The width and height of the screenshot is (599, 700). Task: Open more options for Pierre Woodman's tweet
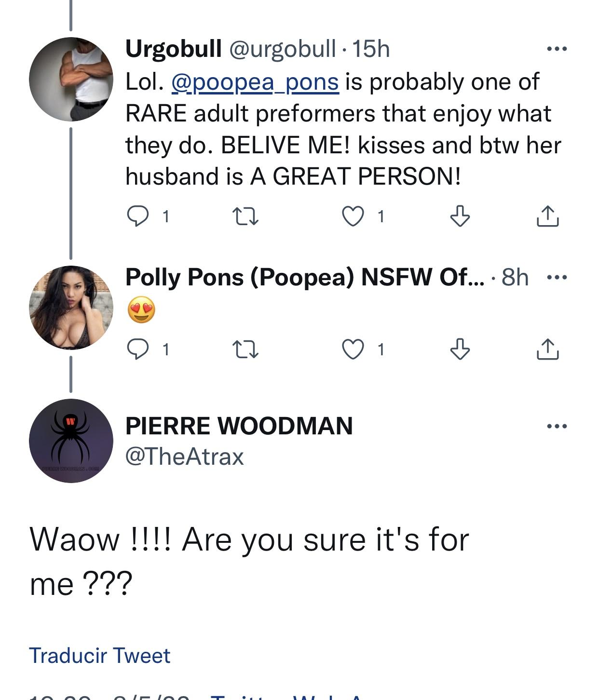point(557,426)
